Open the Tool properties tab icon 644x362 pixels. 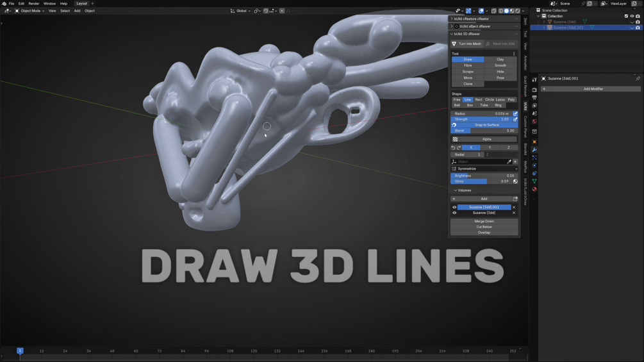534,79
